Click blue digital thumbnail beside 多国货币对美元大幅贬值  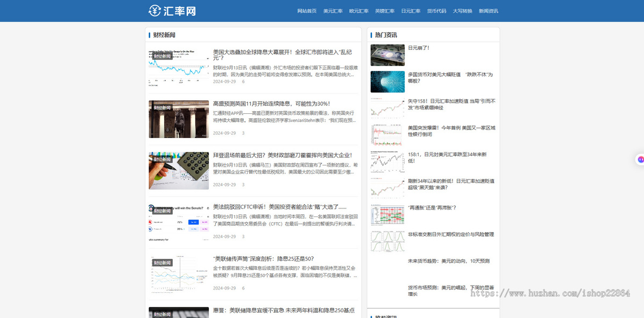pyautogui.click(x=387, y=82)
